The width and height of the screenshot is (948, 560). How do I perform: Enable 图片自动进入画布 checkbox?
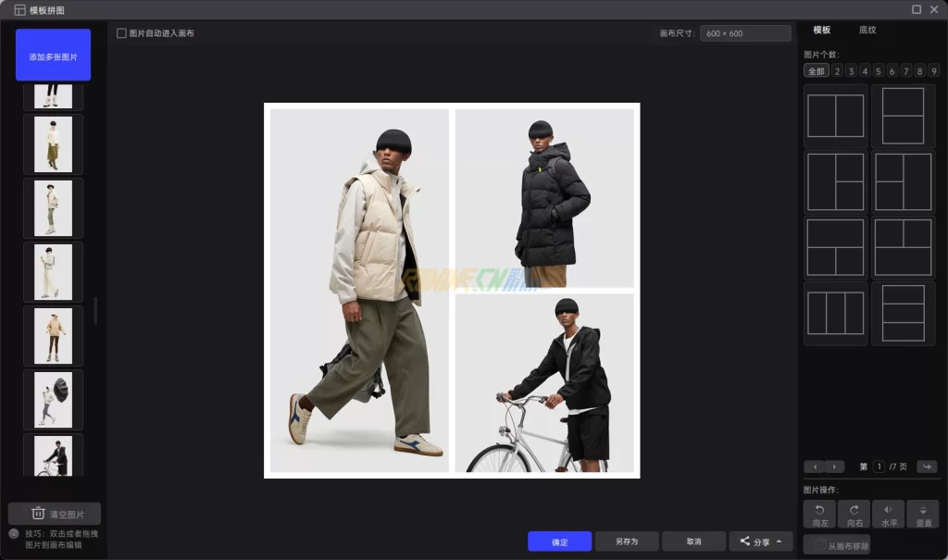pyautogui.click(x=121, y=33)
